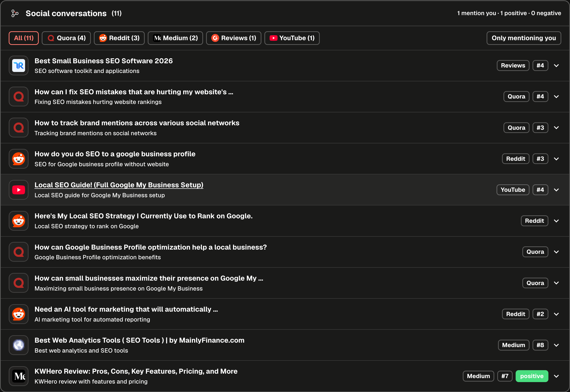Viewport: 570px width, 392px height.
Task: Show Reviews (1) conversations
Action: pos(234,38)
